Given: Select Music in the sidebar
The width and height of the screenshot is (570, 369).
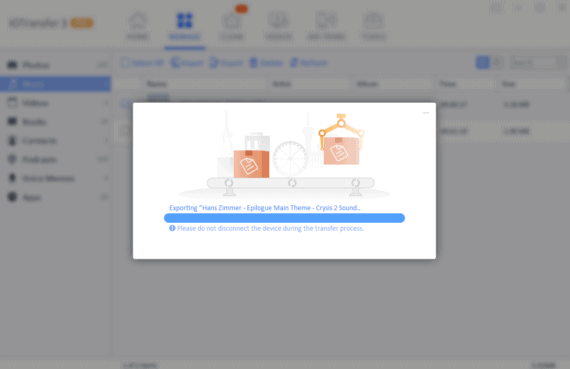Looking at the screenshot, I should (56, 84).
